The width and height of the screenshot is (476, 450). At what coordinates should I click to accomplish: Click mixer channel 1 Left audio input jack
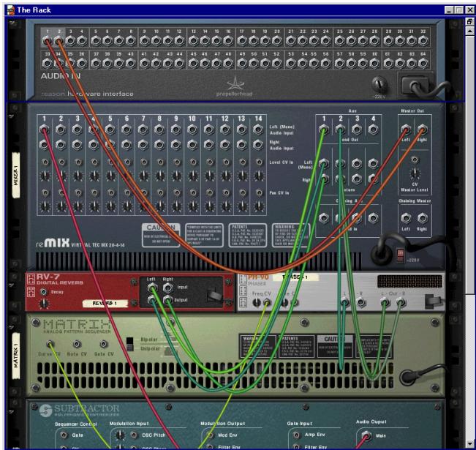point(45,130)
